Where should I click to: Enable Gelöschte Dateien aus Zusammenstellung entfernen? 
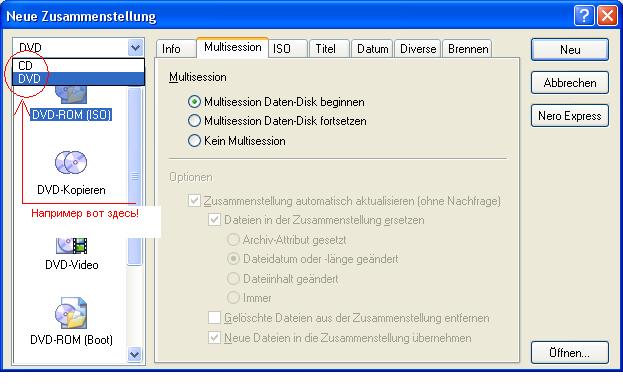[215, 318]
